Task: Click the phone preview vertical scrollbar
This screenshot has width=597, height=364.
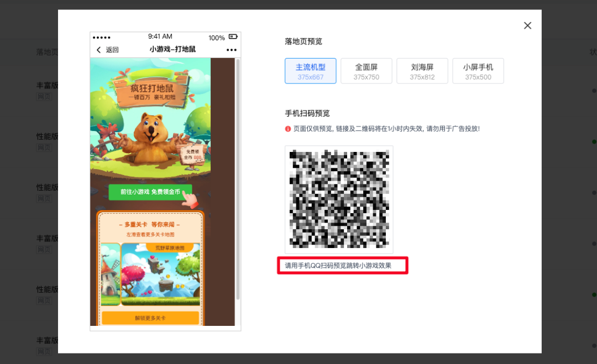Action: coord(238,179)
